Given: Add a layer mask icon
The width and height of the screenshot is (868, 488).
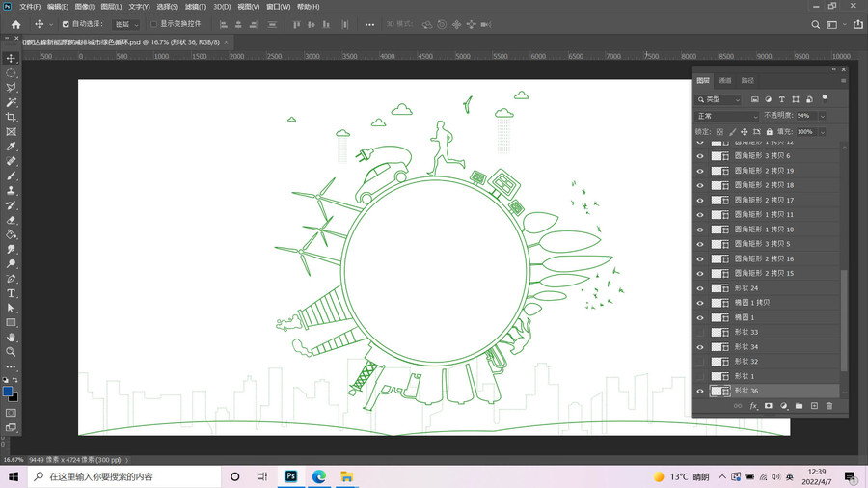Looking at the screenshot, I should click(769, 406).
